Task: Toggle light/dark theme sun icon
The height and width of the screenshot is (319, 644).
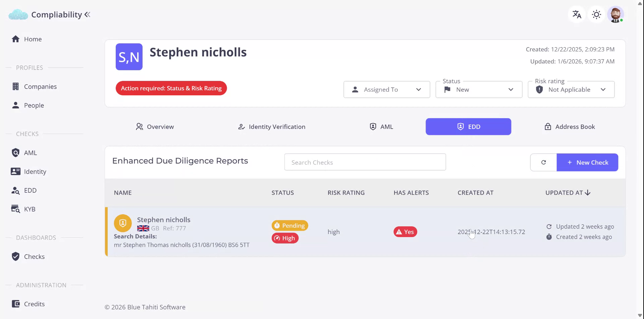Action: [596, 14]
